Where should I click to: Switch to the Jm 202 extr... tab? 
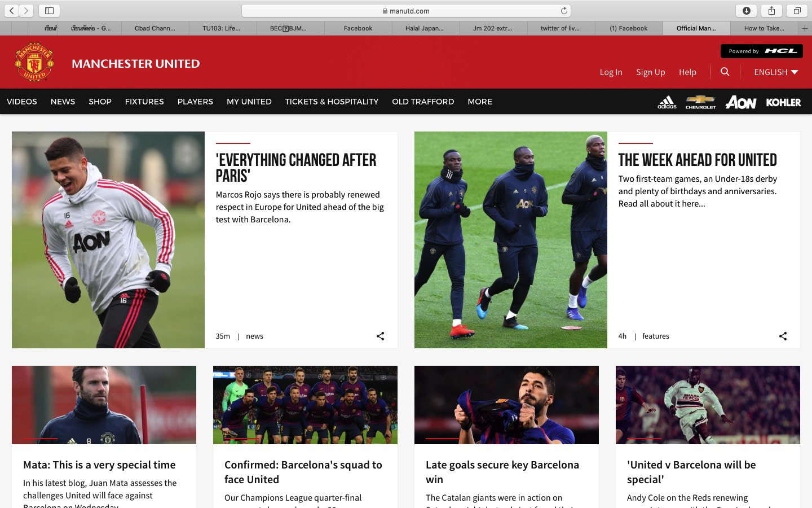point(493,28)
